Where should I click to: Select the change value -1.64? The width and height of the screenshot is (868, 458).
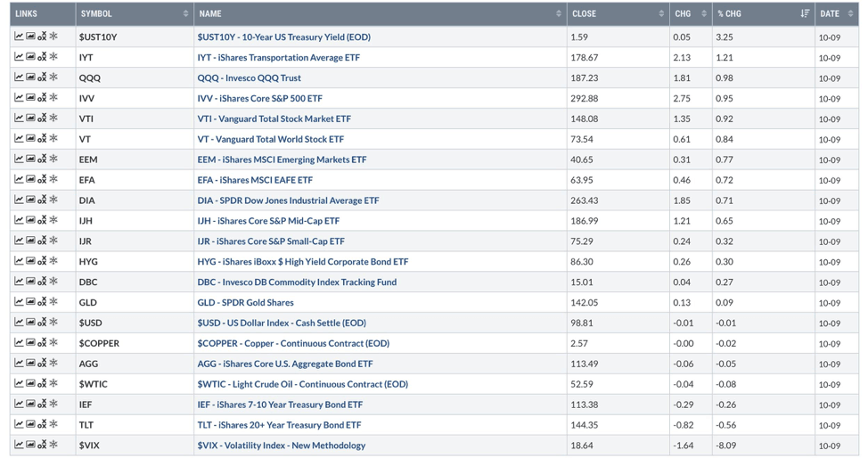[x=684, y=446]
